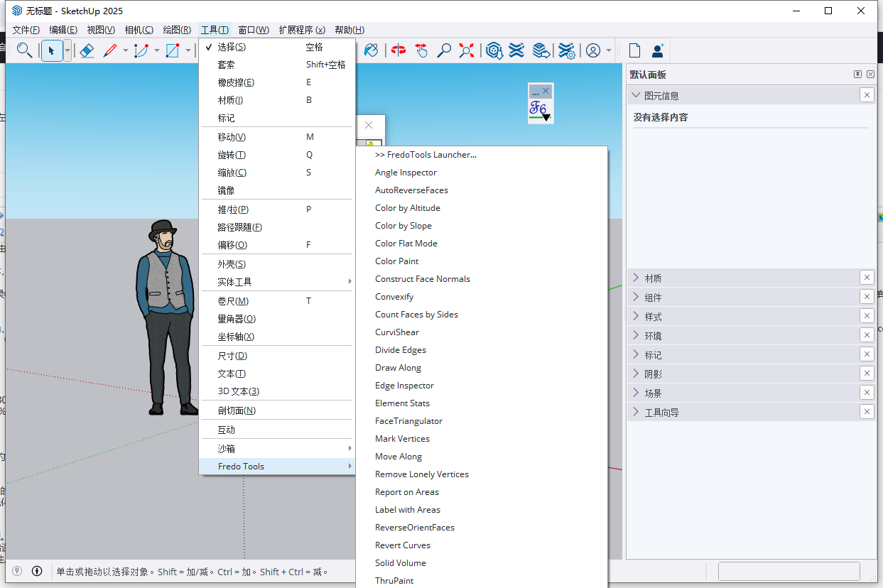883x588 pixels.
Task: Expand the 材质 panel section
Action: [636, 278]
